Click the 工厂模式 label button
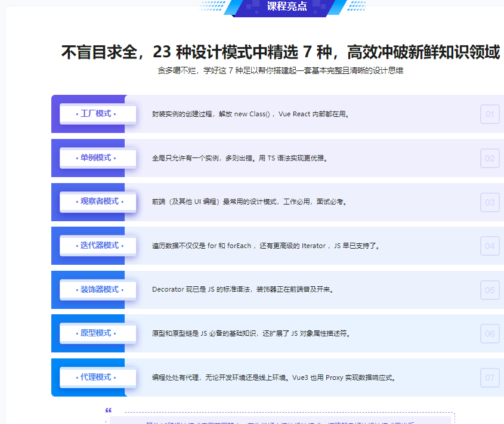Screen dimensions: 504x424 [97, 114]
